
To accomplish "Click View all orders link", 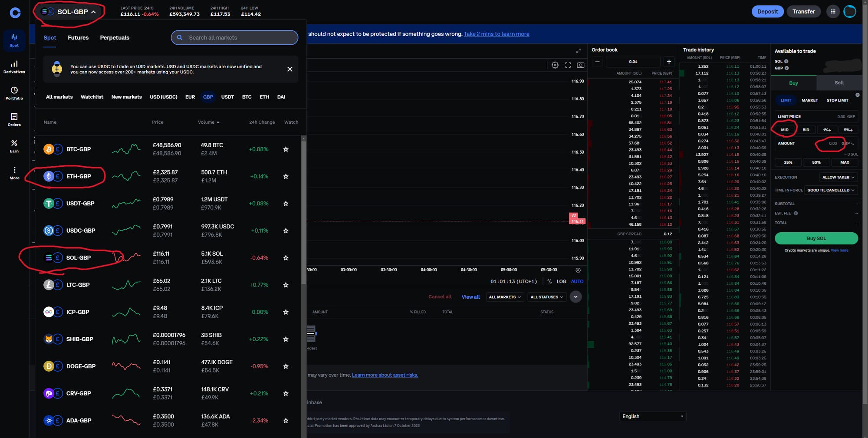I will point(471,297).
